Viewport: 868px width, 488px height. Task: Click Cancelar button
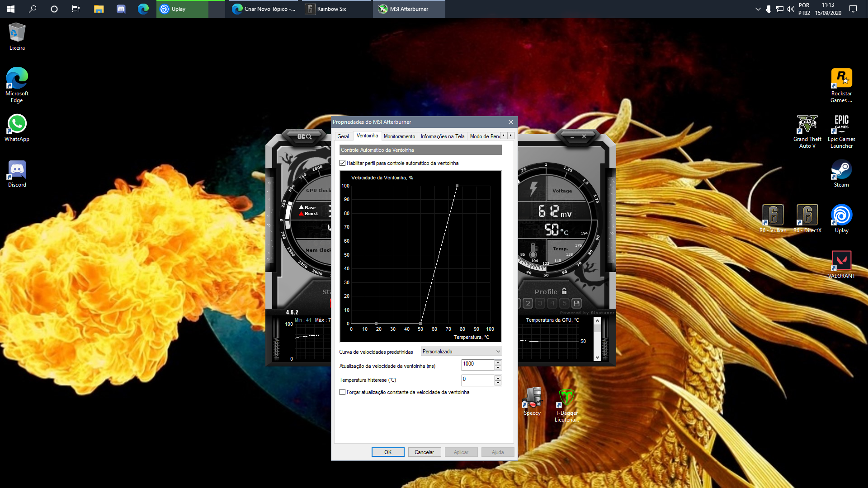(425, 452)
